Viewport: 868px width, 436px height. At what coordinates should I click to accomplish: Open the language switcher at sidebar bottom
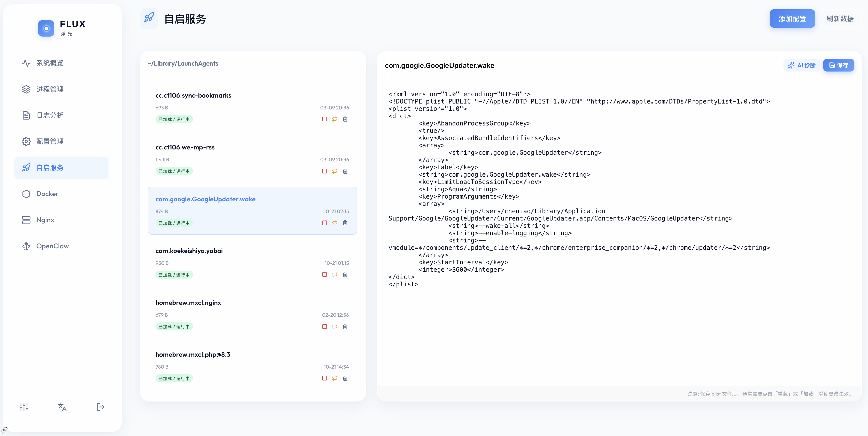tap(62, 407)
